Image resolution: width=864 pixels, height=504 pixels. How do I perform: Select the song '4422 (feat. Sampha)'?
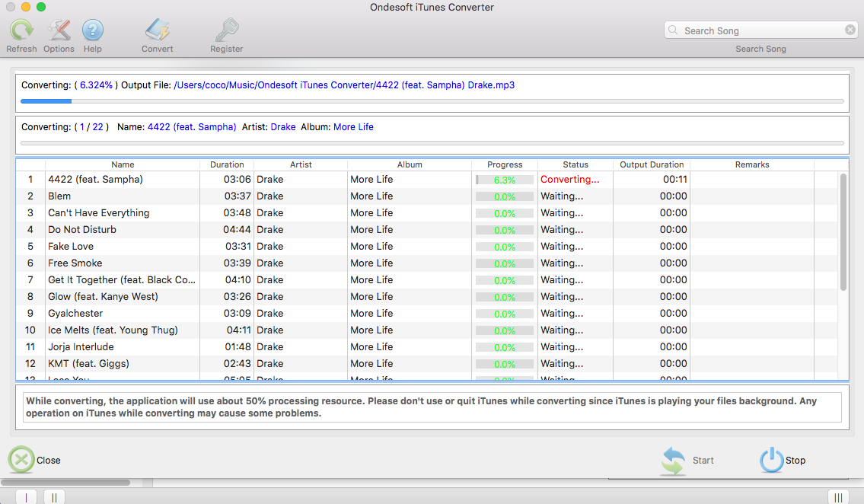tap(95, 180)
